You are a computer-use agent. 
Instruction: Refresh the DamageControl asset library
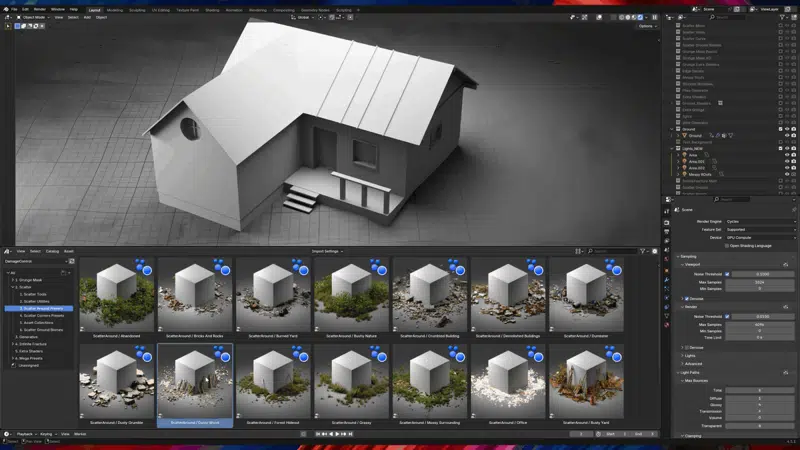71,261
